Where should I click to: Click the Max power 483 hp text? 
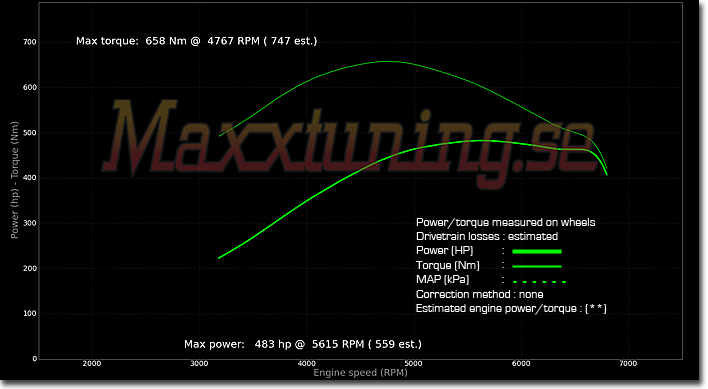coord(303,344)
